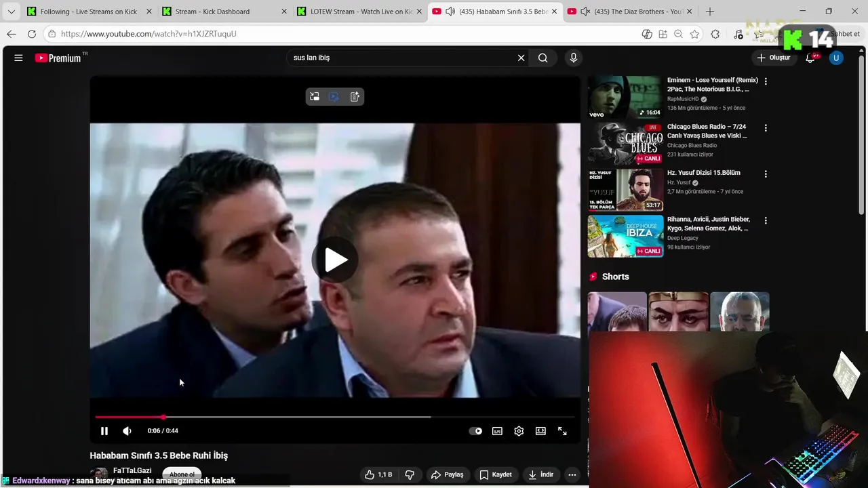This screenshot has height=488, width=868.
Task: Click the Deep Legacy channel name
Action: pyautogui.click(x=683, y=238)
